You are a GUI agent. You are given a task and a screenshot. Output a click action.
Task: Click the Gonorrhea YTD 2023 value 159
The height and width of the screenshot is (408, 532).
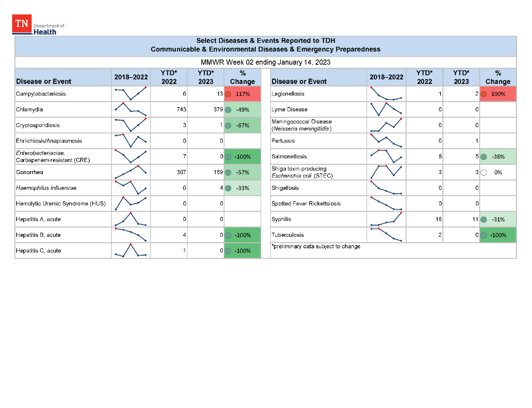218,172
